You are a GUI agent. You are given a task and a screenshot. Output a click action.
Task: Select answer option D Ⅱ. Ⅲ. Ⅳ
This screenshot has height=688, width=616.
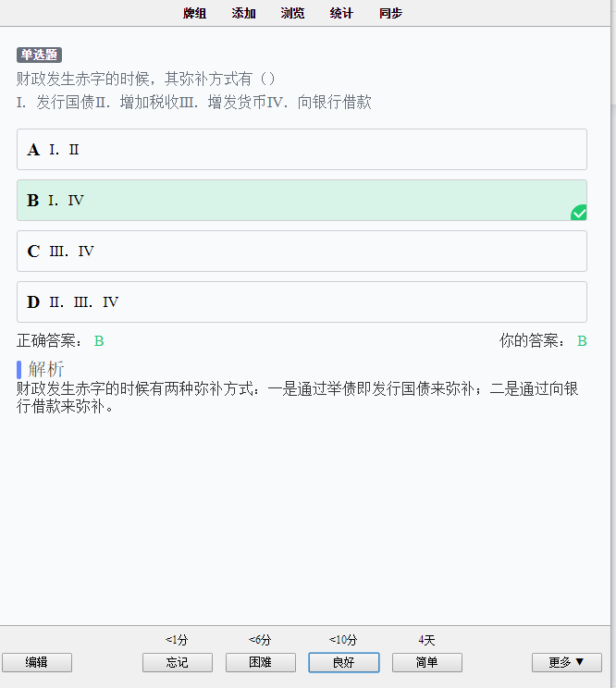(302, 301)
